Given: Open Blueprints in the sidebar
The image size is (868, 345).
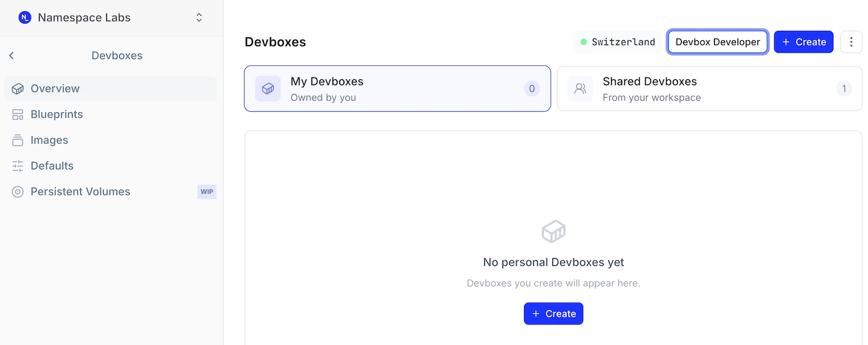Looking at the screenshot, I should pyautogui.click(x=111, y=114).
